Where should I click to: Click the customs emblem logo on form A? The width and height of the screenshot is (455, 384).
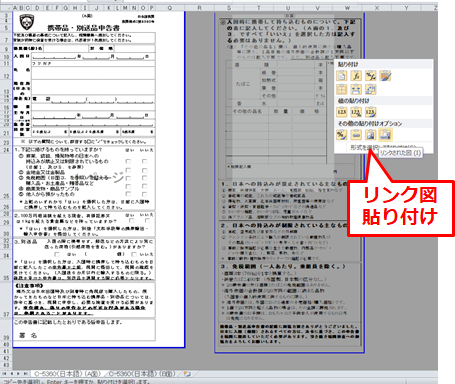click(27, 22)
